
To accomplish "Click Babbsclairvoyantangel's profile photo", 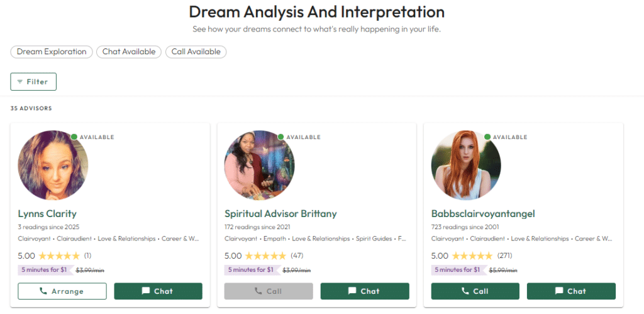I will point(466,165).
